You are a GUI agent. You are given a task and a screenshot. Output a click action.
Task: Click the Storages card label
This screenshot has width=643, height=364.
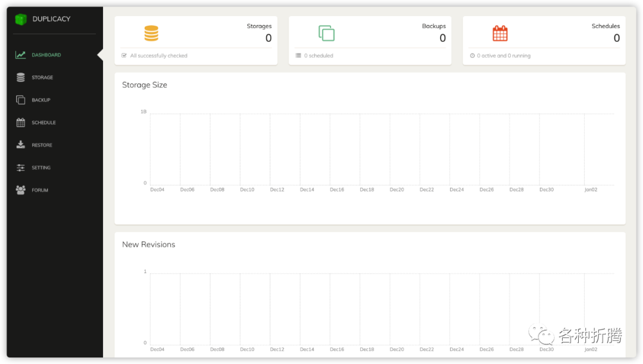(x=259, y=26)
